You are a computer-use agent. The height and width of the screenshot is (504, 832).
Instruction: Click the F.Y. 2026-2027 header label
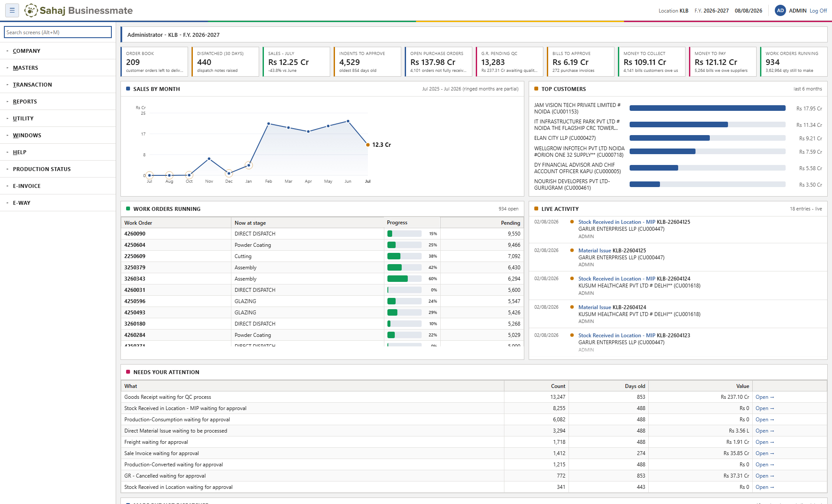(712, 11)
